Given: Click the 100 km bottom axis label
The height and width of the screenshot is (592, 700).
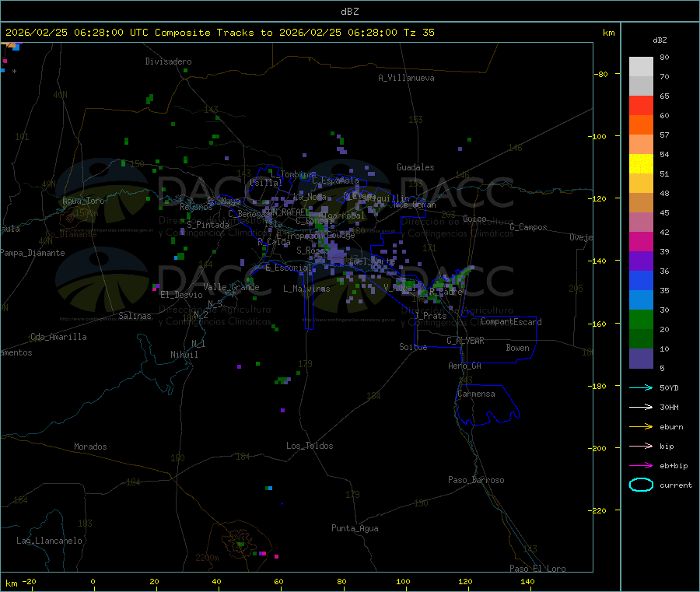Looking at the screenshot, I should [403, 581].
